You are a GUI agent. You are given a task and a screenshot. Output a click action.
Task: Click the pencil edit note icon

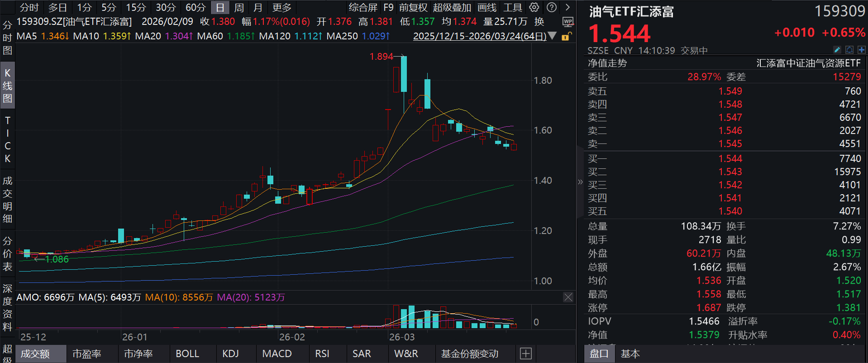pyautogui.click(x=837, y=50)
